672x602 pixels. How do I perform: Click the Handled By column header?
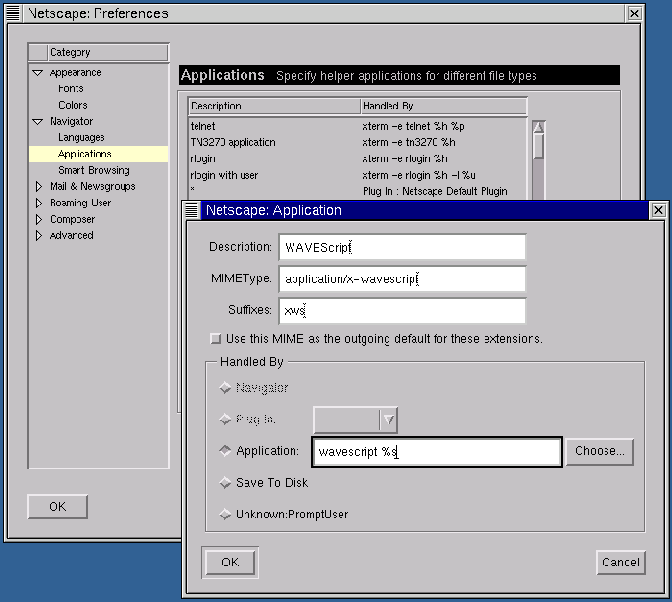444,106
